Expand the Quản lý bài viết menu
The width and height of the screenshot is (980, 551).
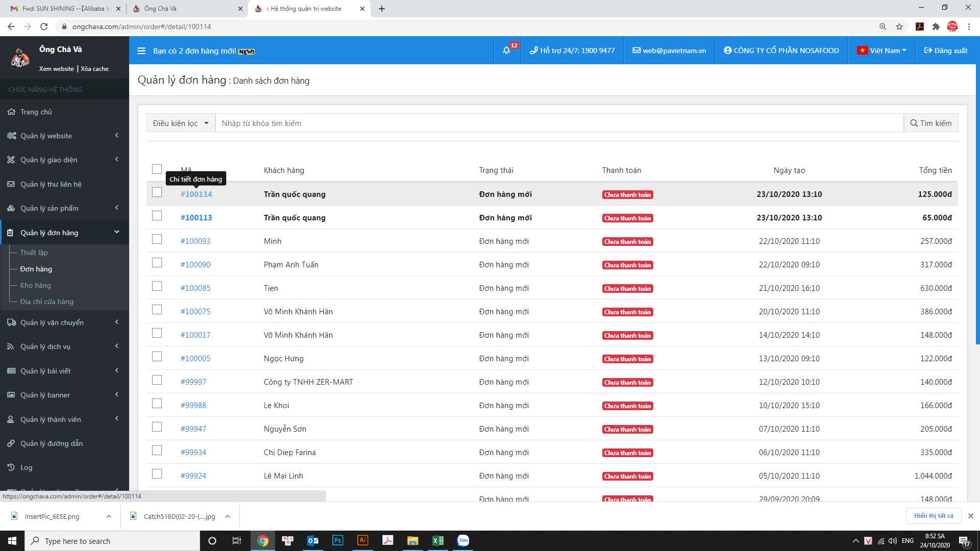[x=64, y=371]
